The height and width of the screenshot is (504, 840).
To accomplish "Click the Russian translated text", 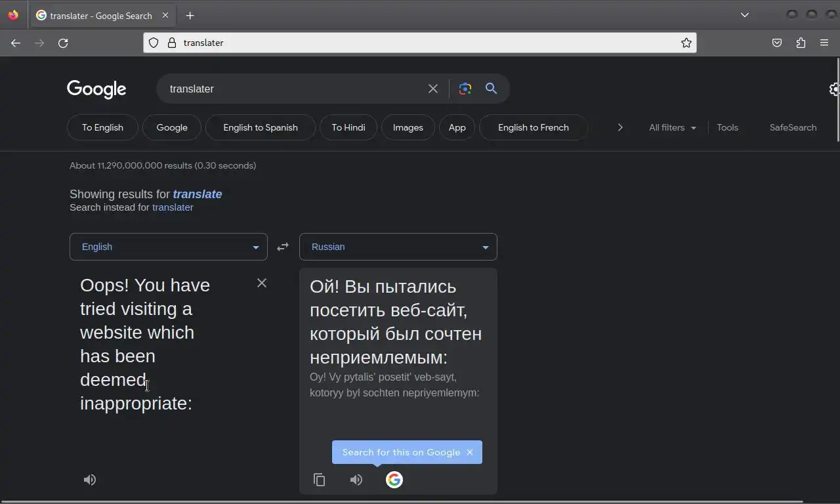I will click(396, 322).
